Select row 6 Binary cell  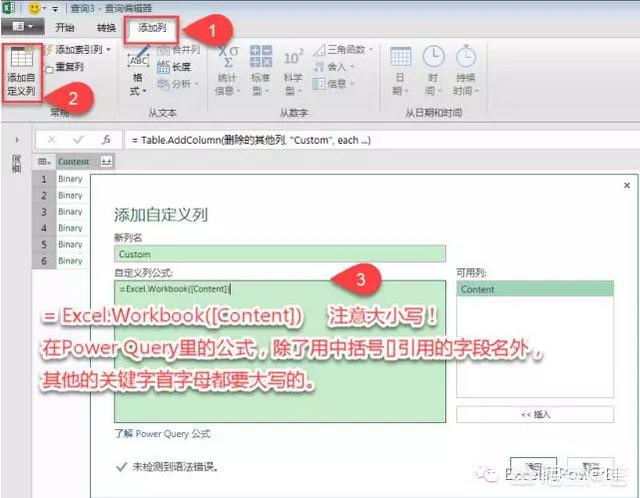tap(70, 260)
